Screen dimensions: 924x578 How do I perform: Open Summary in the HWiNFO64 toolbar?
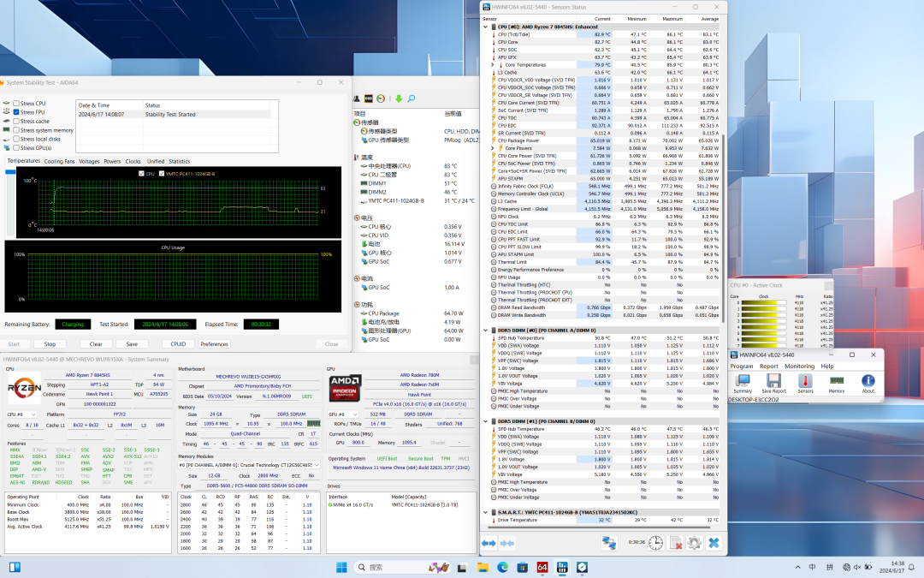tap(743, 382)
